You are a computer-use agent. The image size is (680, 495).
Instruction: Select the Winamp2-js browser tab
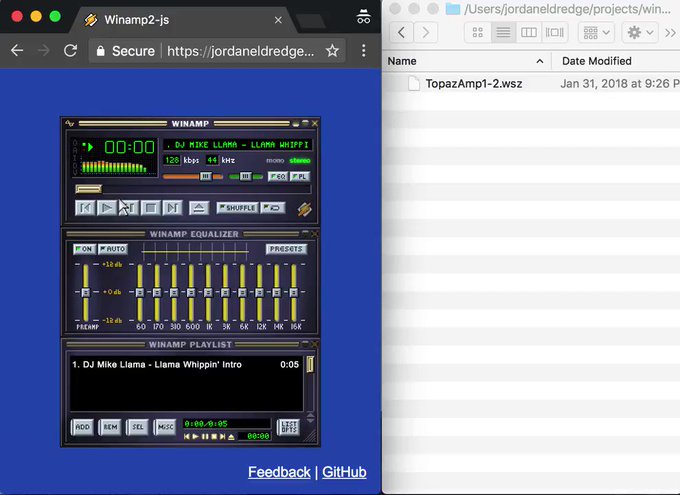tap(182, 20)
